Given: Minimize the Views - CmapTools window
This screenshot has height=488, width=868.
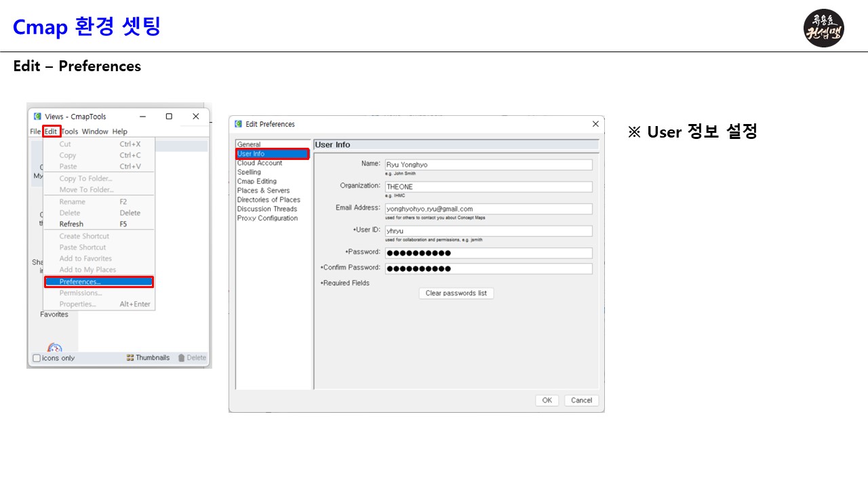Looking at the screenshot, I should point(142,117).
